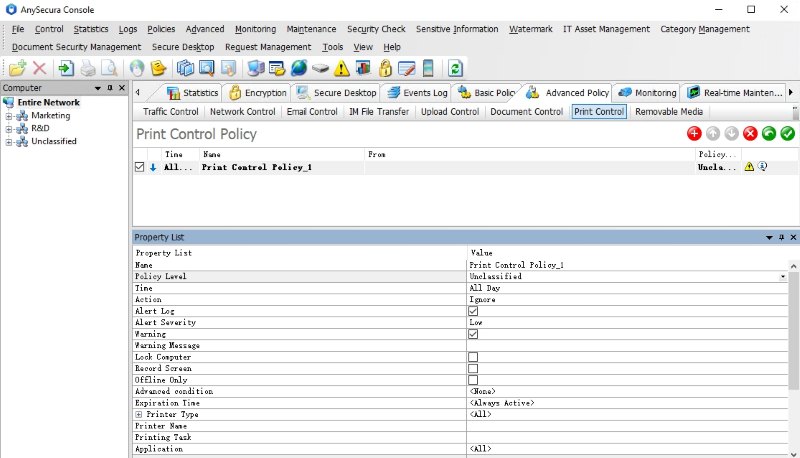Viewport: 800px width, 458px height.
Task: Click the green Refresh toolbar icon
Action: tap(455, 68)
